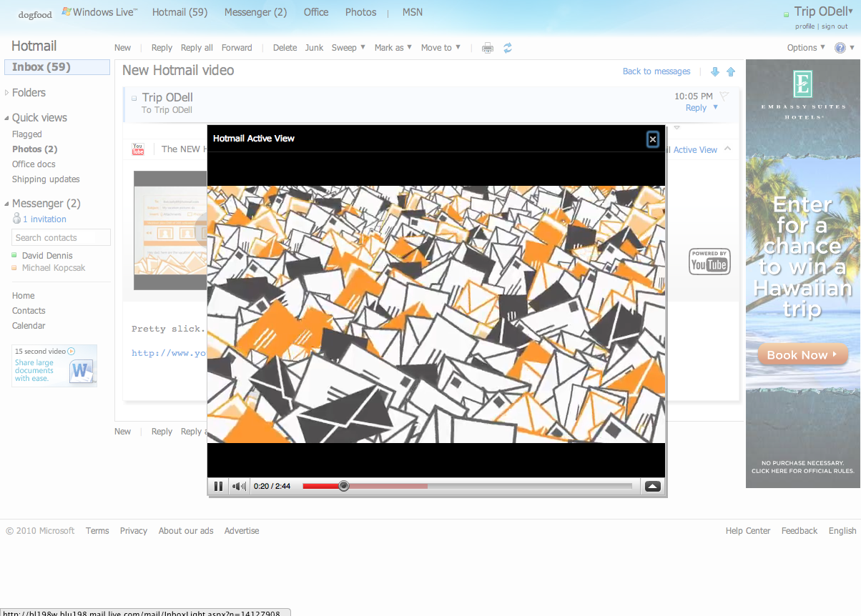Image resolution: width=861 pixels, height=616 pixels.
Task: Mark the message as Junk
Action: click(315, 48)
